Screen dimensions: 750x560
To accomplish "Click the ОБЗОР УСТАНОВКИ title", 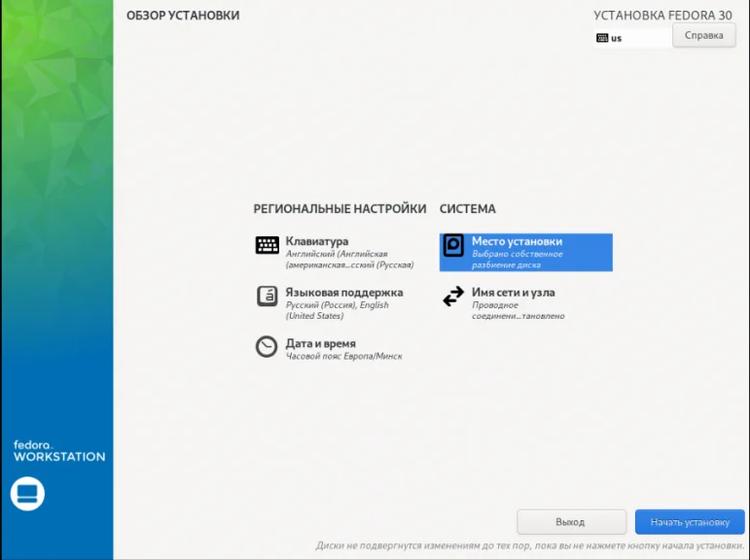I will pyautogui.click(x=183, y=16).
